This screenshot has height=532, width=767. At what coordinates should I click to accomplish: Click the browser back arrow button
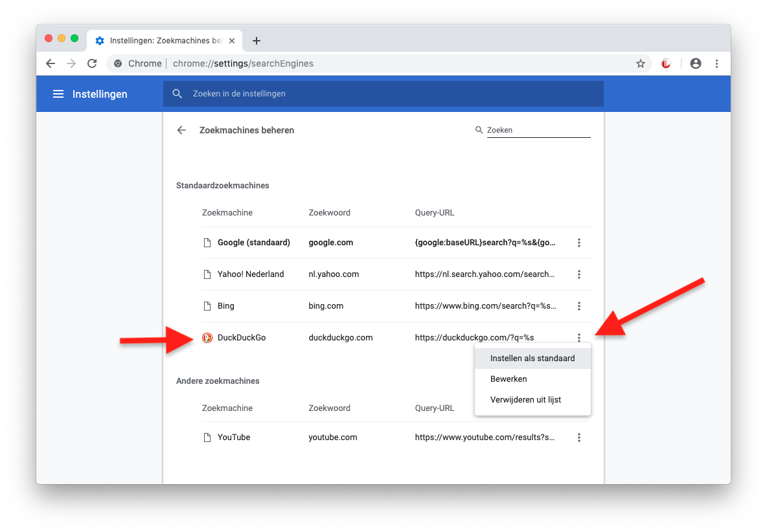[x=51, y=63]
